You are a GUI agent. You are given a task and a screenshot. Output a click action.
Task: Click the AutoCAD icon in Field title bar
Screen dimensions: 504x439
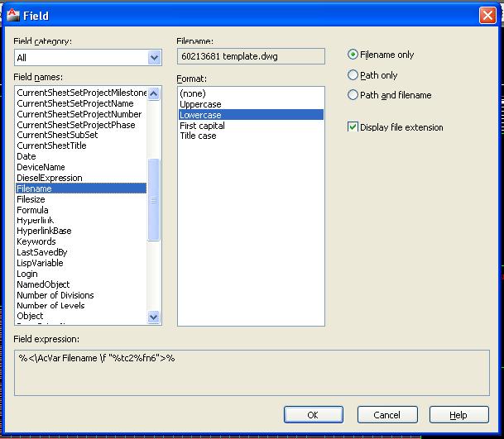(x=13, y=15)
